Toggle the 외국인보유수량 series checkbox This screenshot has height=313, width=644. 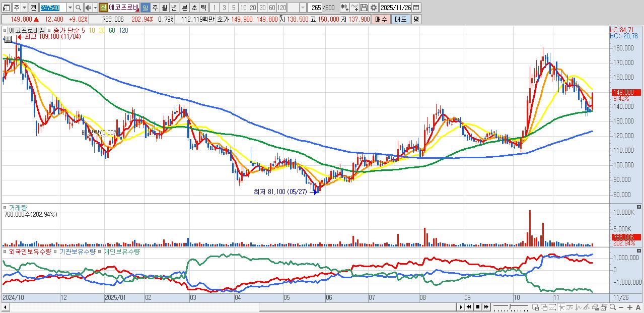[x=5, y=251]
